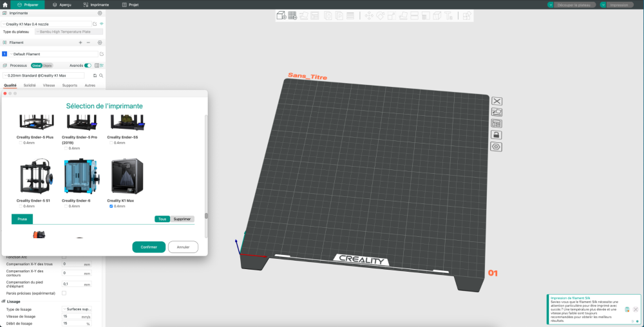The width and height of the screenshot is (644, 327).
Task: Click the add filament plus icon
Action: pyautogui.click(x=80, y=42)
